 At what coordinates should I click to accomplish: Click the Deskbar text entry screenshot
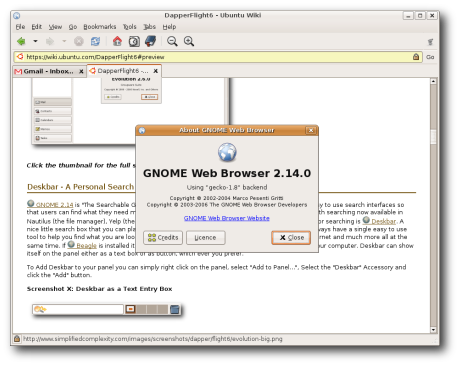107,309
